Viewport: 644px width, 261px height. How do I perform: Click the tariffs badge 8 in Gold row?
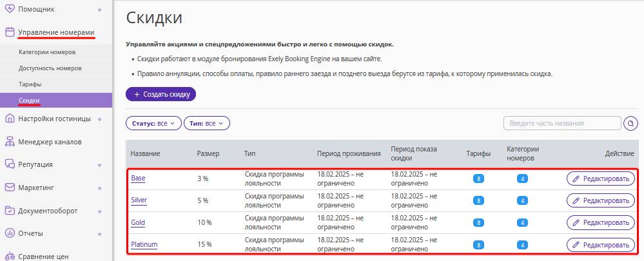478,223
